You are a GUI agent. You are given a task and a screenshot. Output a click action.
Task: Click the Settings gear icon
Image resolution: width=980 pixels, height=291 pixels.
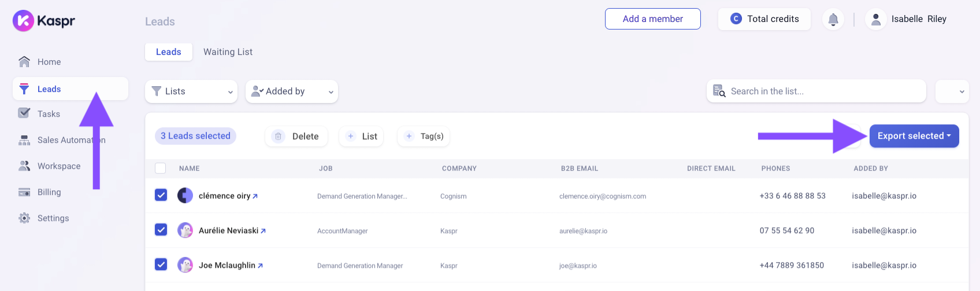[x=24, y=218]
